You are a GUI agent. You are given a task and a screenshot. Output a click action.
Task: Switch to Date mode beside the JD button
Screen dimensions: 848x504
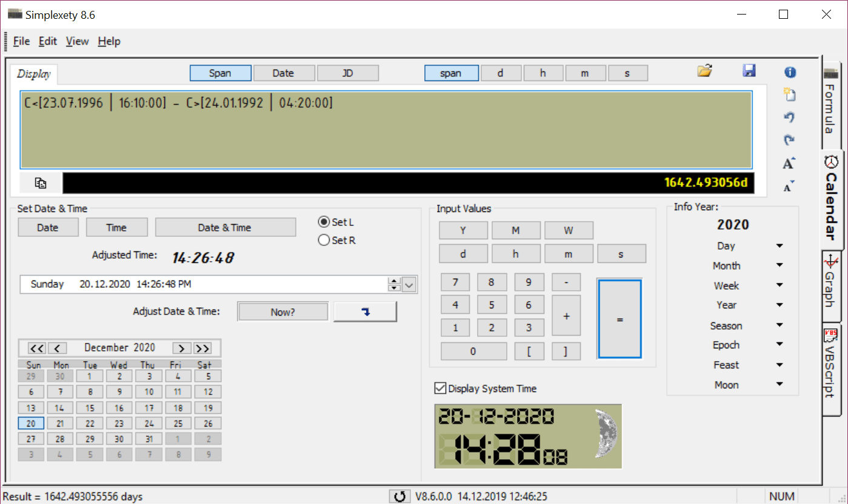[x=284, y=73]
